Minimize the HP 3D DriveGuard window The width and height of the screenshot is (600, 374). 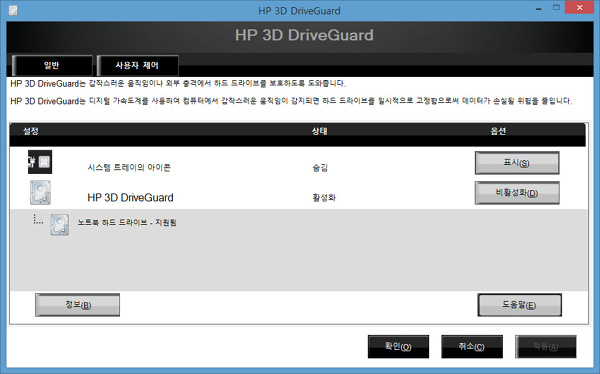[x=539, y=8]
